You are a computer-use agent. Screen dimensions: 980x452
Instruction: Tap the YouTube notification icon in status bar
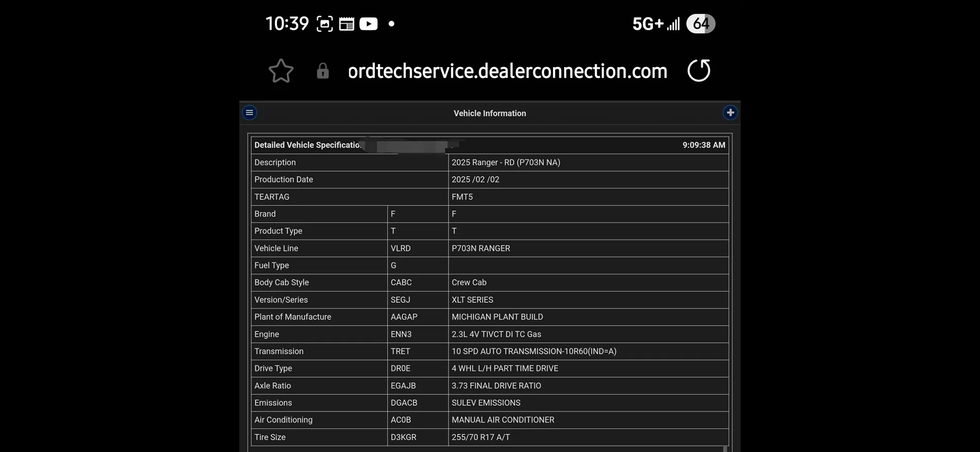click(368, 24)
